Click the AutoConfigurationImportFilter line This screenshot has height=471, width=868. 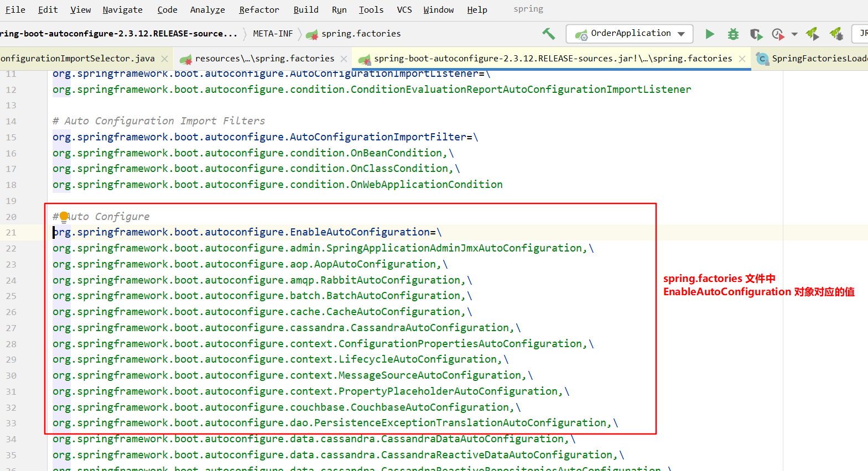(265, 137)
